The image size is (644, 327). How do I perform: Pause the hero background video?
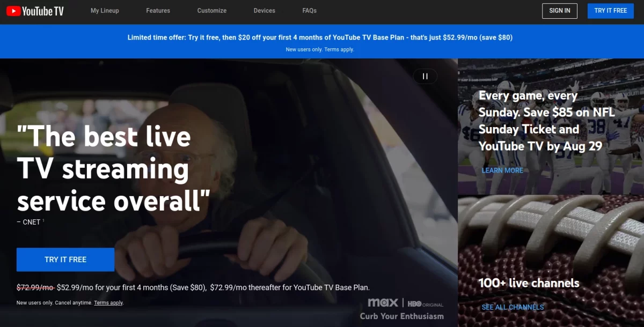coord(425,76)
